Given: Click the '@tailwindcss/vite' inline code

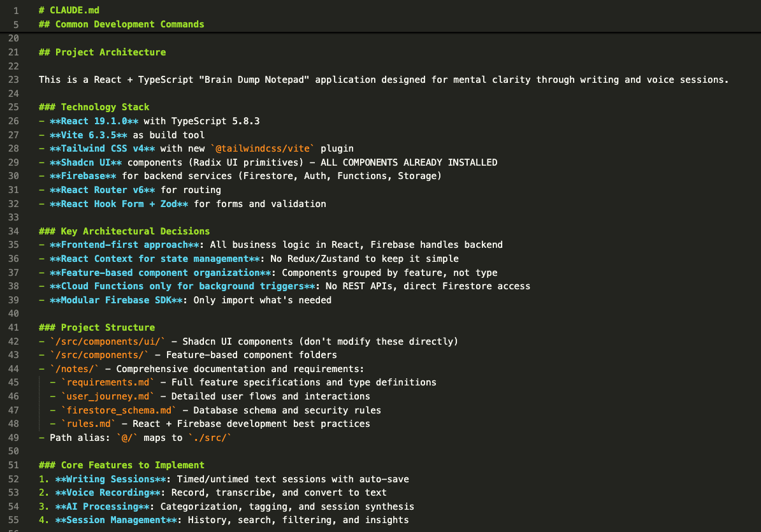Looking at the screenshot, I should point(262,148).
